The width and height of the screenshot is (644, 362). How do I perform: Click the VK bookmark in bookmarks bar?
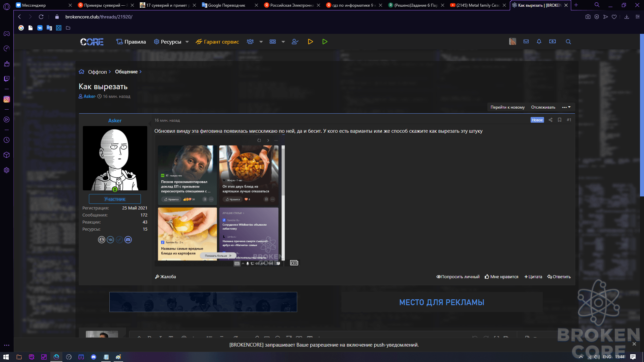(40, 28)
